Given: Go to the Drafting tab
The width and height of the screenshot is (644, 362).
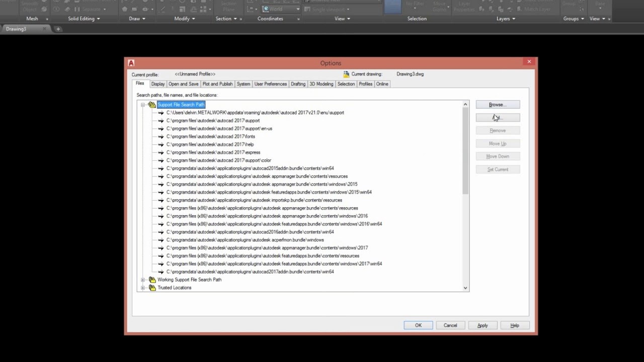Looking at the screenshot, I should [x=298, y=84].
